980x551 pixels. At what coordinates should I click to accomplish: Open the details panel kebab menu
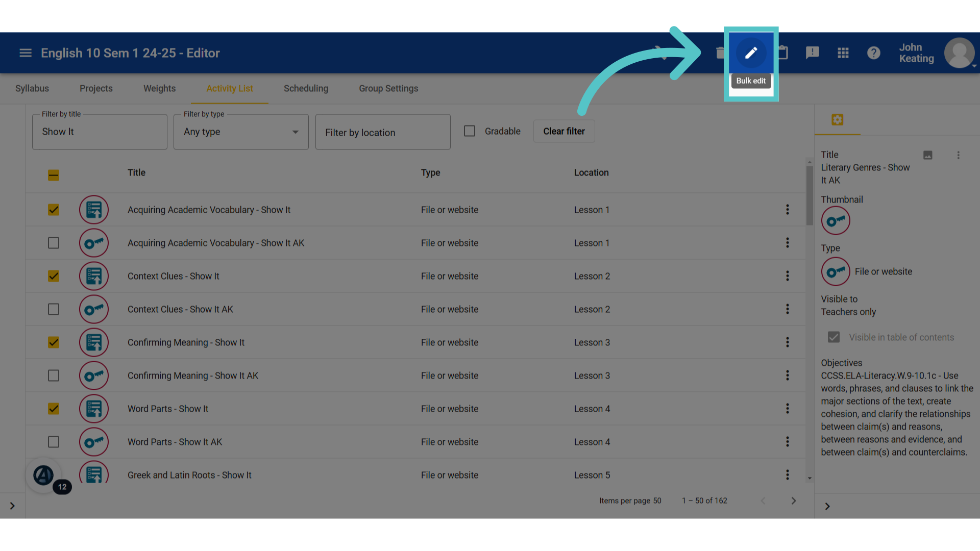tap(958, 155)
